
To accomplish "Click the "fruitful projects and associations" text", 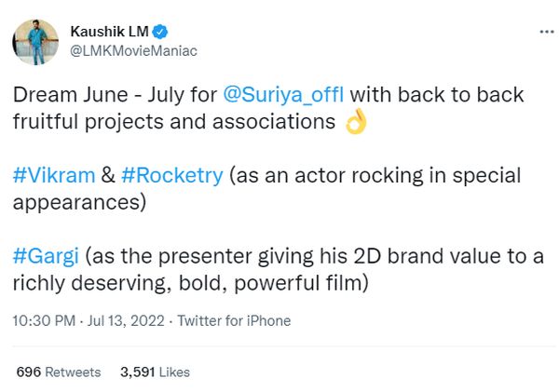I will pos(173,122).
